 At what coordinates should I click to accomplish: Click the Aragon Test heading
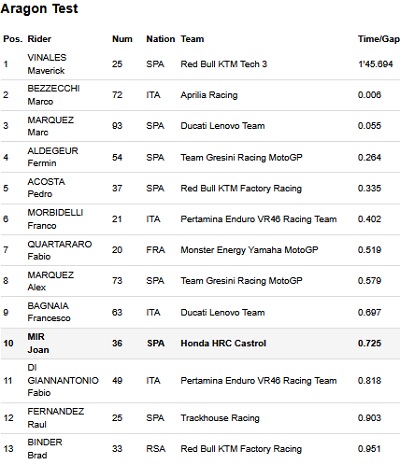click(x=39, y=8)
